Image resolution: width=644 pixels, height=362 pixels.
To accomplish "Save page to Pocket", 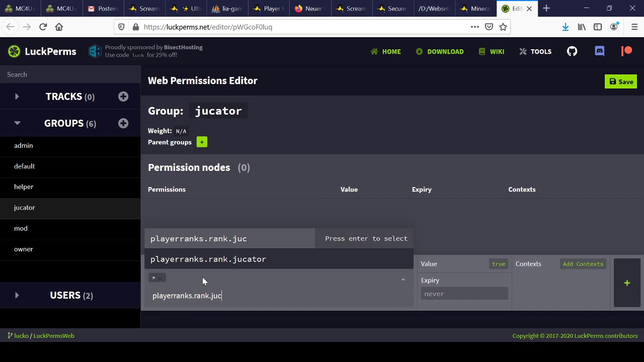I will point(489,27).
